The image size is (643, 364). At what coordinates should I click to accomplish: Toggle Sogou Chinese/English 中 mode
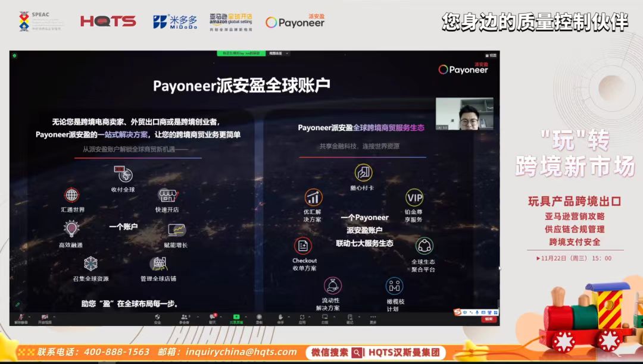(465, 312)
